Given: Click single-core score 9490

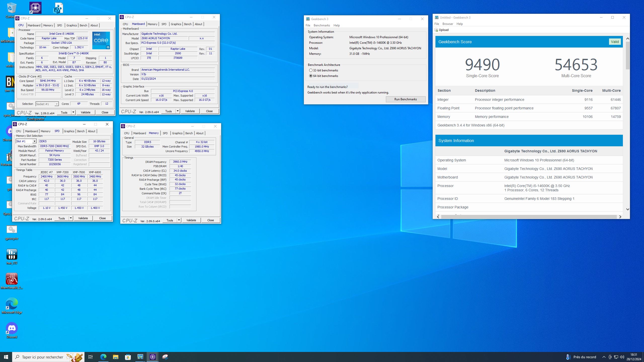Looking at the screenshot, I should (482, 65).
